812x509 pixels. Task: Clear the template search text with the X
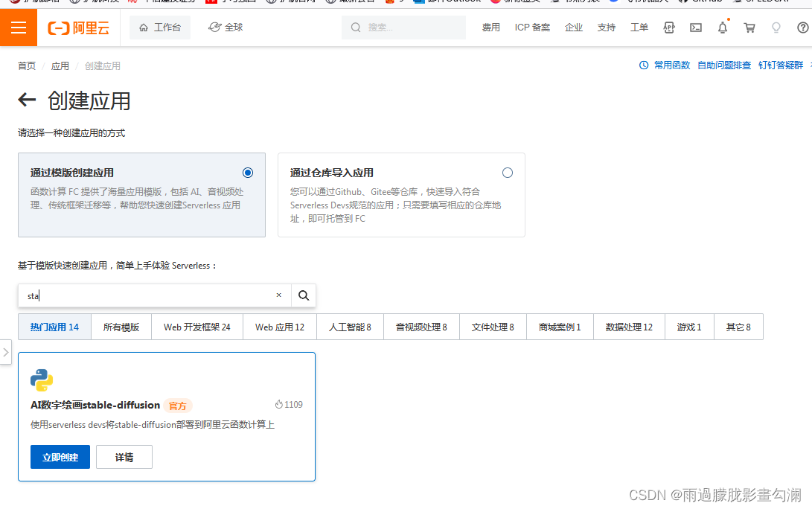278,295
